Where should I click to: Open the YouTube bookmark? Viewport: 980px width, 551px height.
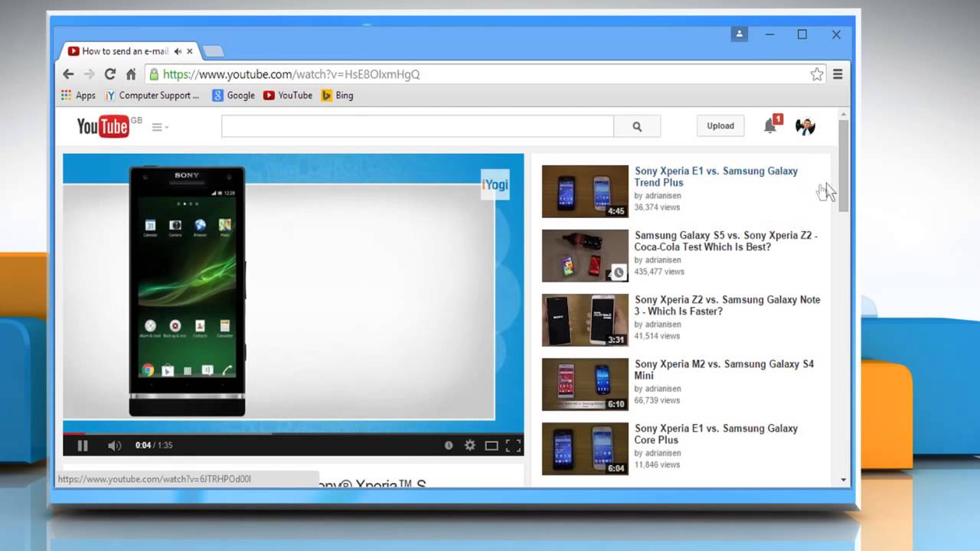point(288,96)
